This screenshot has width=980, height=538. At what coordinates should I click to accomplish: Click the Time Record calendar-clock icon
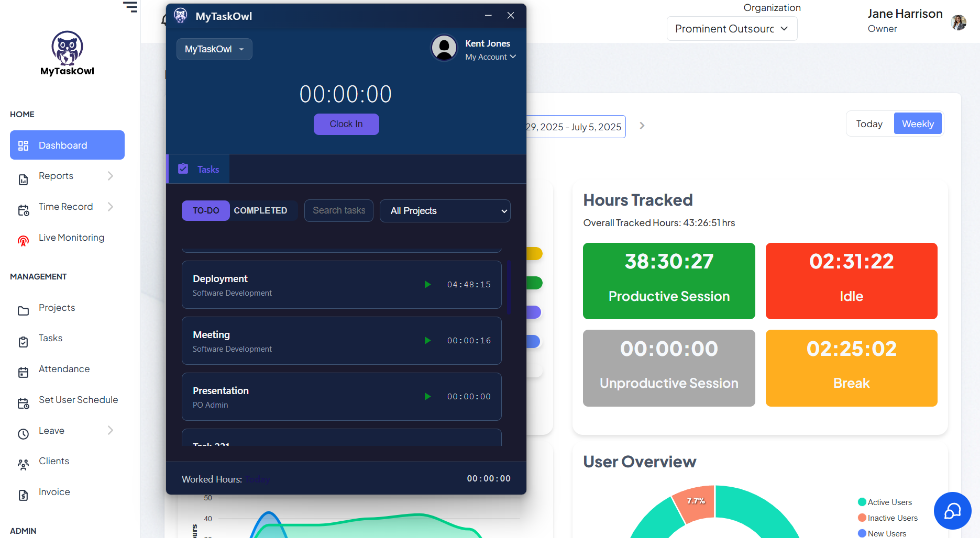[x=23, y=210]
